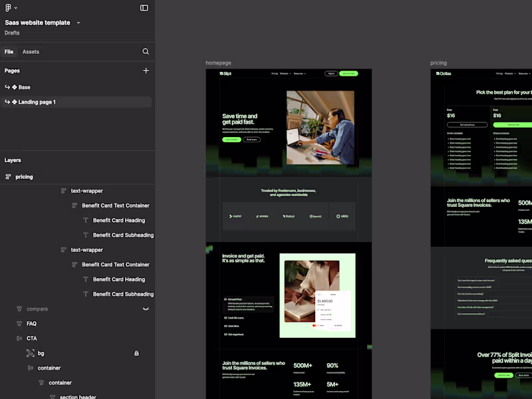Select the CTA layer

point(31,338)
